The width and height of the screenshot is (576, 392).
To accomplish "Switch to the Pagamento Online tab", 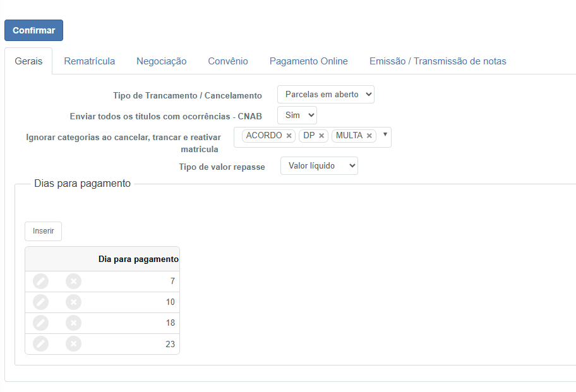I will tap(309, 61).
